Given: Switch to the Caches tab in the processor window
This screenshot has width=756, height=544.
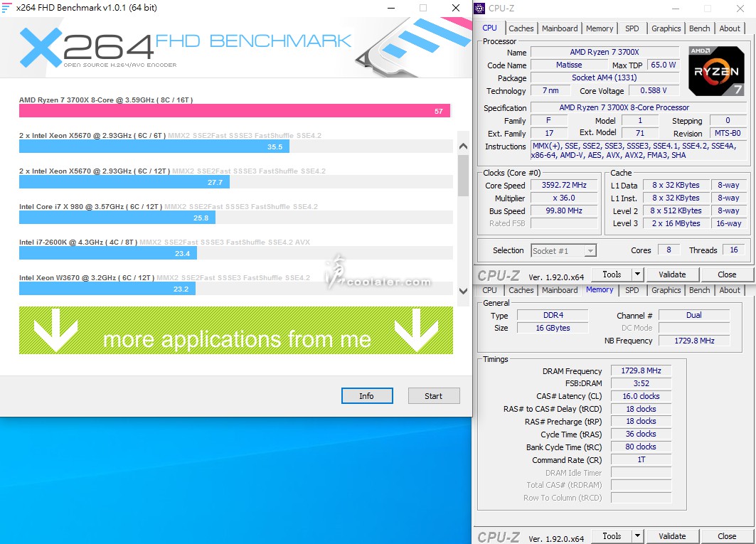Looking at the screenshot, I should [x=521, y=28].
